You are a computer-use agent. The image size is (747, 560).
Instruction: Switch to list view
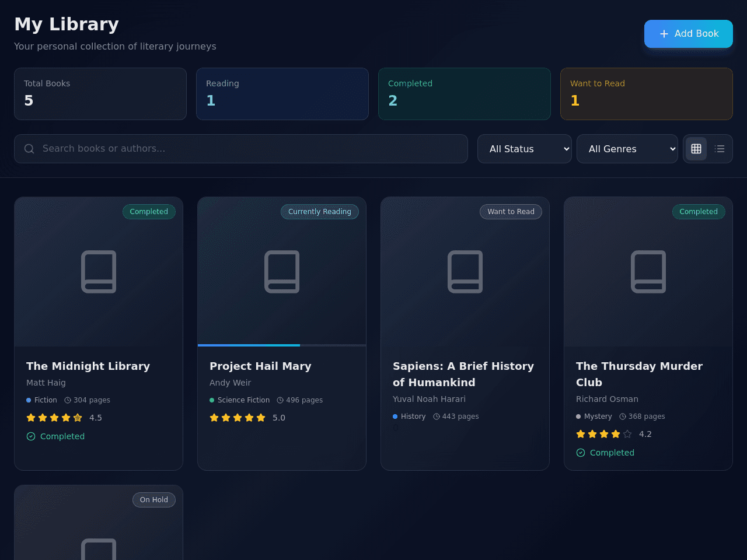click(x=720, y=149)
